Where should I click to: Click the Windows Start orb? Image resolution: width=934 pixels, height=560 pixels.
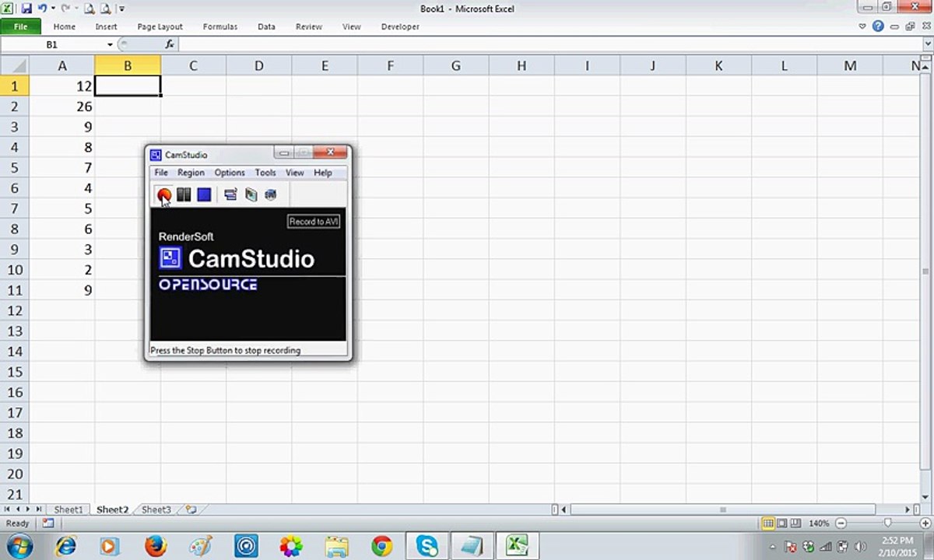[x=18, y=546]
